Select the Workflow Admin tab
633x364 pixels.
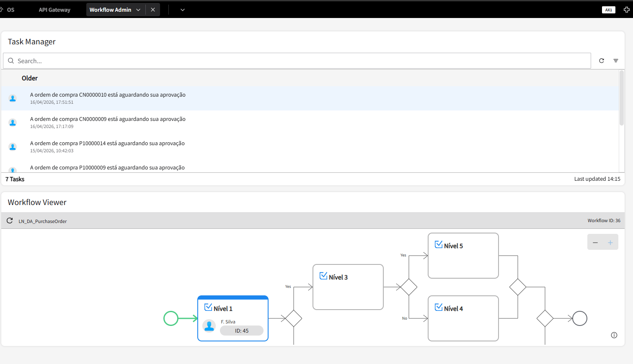[110, 10]
